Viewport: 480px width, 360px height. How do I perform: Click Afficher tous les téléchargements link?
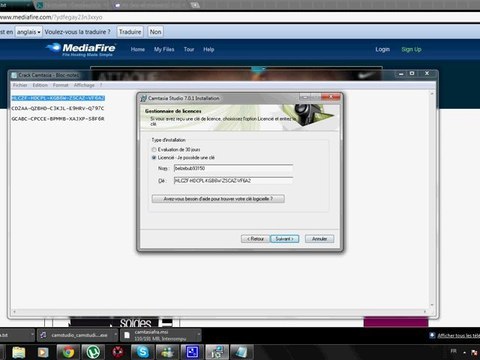click(x=459, y=335)
